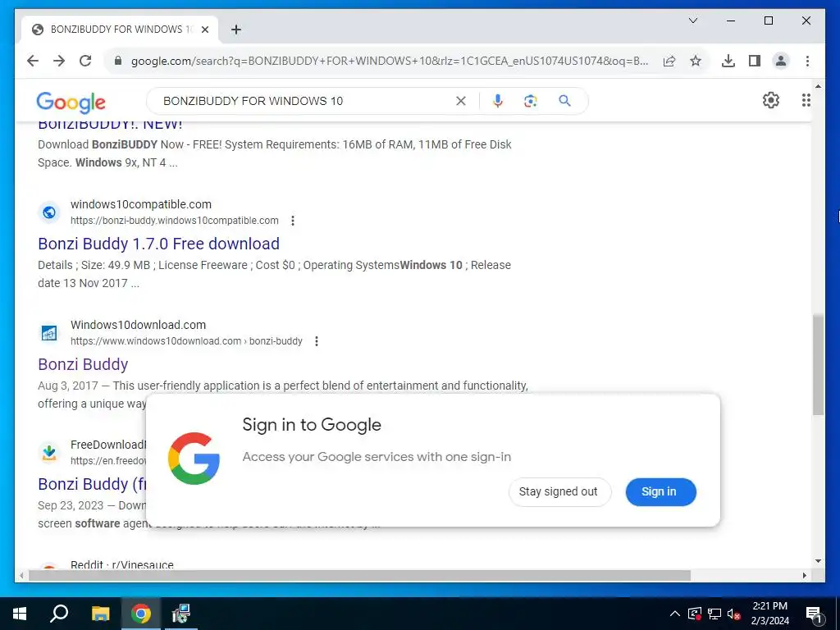Screen dimensions: 840x630
Task: Open Chrome downloads icon in toolbar
Action: 728,61
